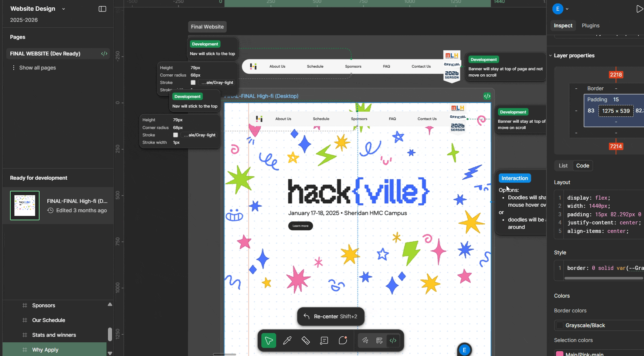This screenshot has width=644, height=356.
Task: Click the code brackets icon on the High-fi frame
Action: tap(487, 96)
